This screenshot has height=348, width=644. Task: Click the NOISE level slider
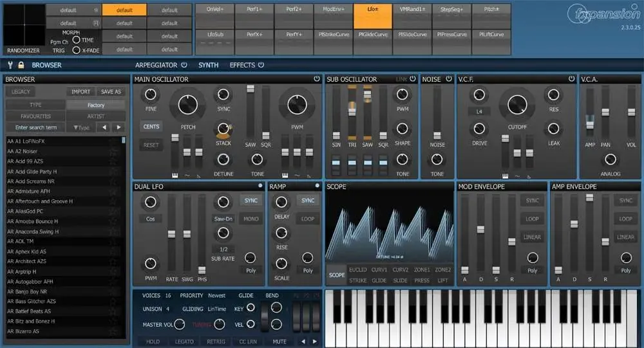pyautogui.click(x=437, y=135)
